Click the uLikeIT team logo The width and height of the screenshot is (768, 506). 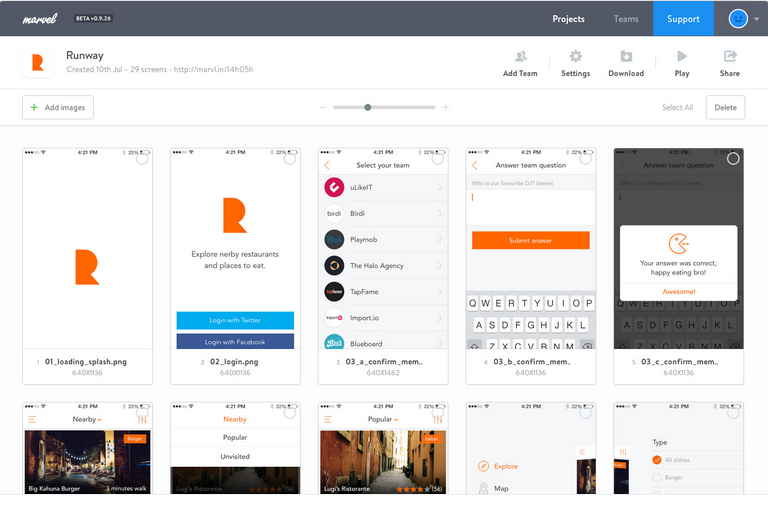point(334,187)
